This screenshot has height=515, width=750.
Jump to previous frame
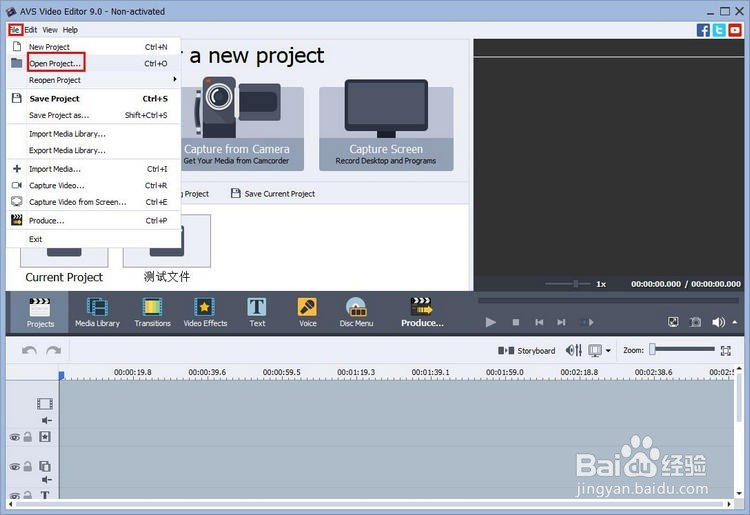[x=539, y=322]
